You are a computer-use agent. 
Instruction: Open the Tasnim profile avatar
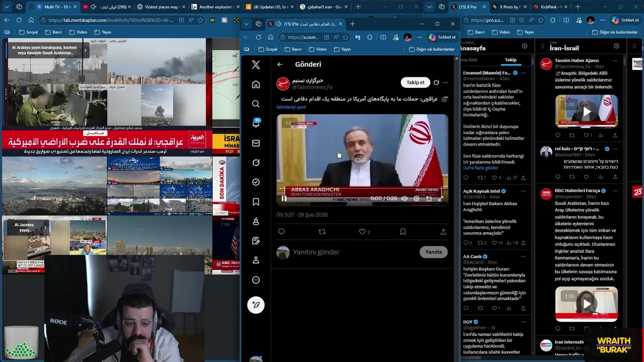coord(283,83)
